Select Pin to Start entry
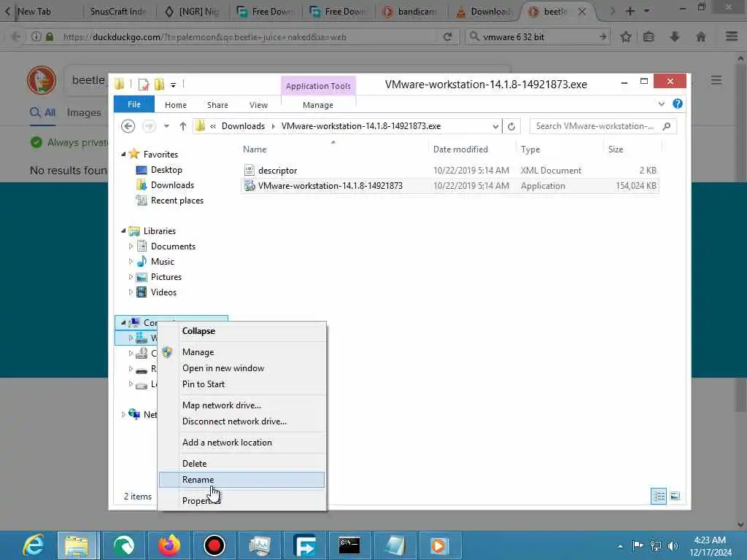The height and width of the screenshot is (560, 747). pos(241,384)
